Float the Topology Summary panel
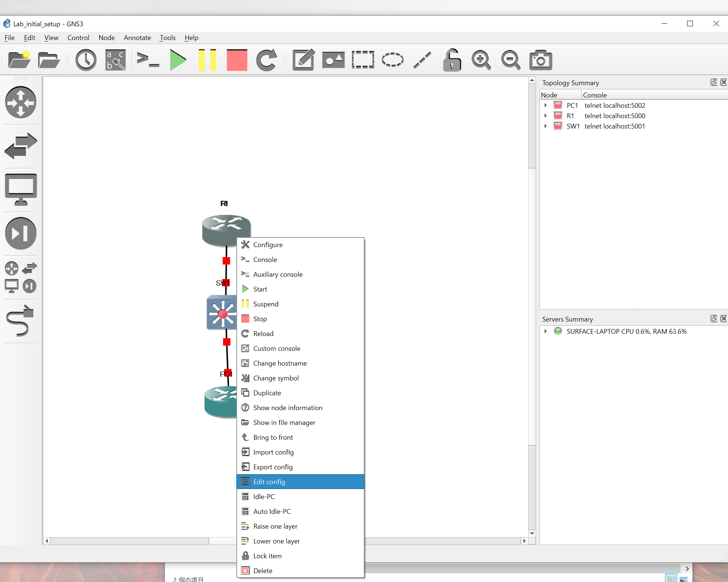The image size is (728, 582). [714, 82]
